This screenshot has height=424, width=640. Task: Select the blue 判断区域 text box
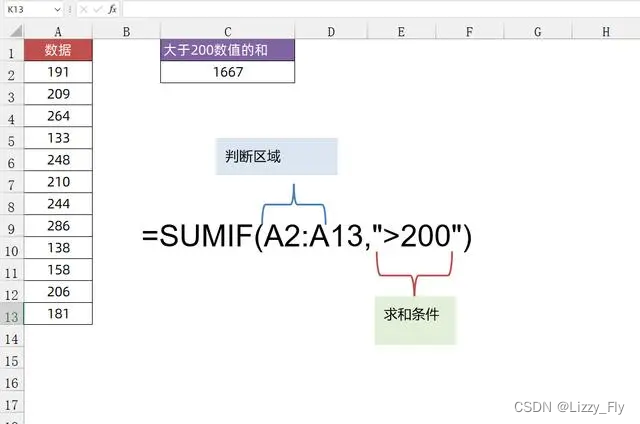[x=276, y=157]
